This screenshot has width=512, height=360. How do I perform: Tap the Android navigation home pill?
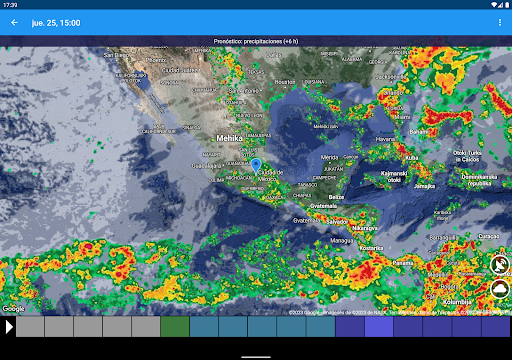pos(256,357)
